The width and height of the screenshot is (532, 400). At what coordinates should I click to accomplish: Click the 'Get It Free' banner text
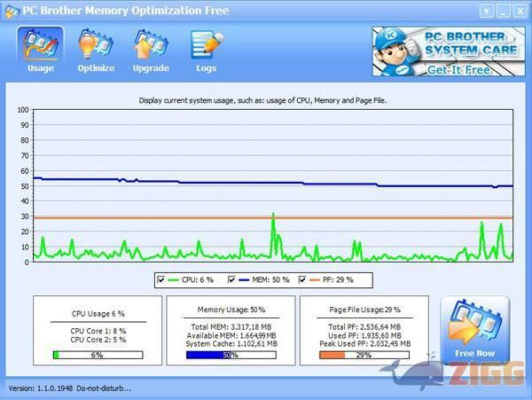point(458,70)
